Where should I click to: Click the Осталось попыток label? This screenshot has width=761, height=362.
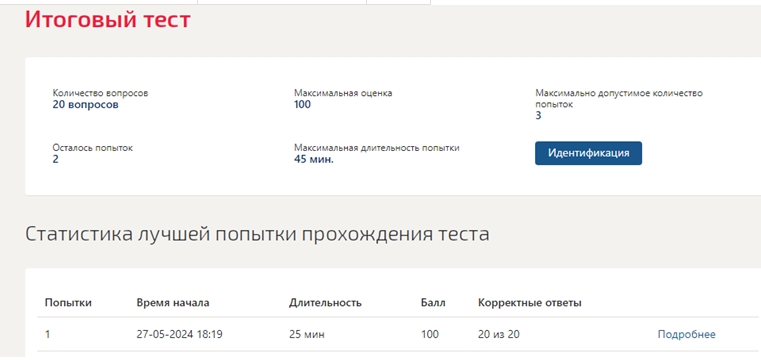(92, 148)
